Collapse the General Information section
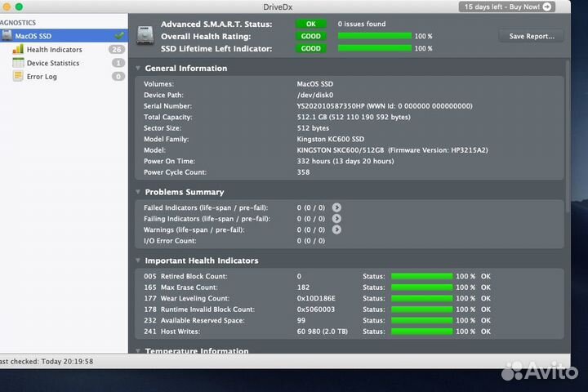The height and width of the screenshot is (392, 588). (x=138, y=68)
